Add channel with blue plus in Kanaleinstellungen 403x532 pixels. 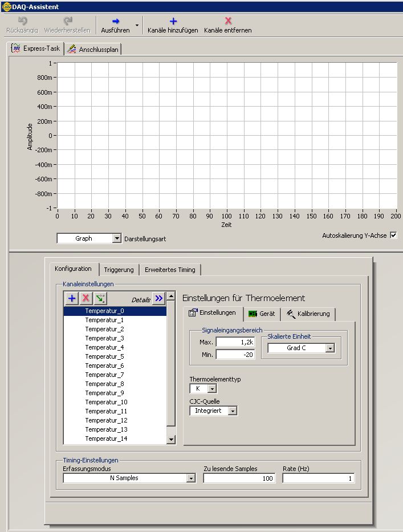coord(72,298)
